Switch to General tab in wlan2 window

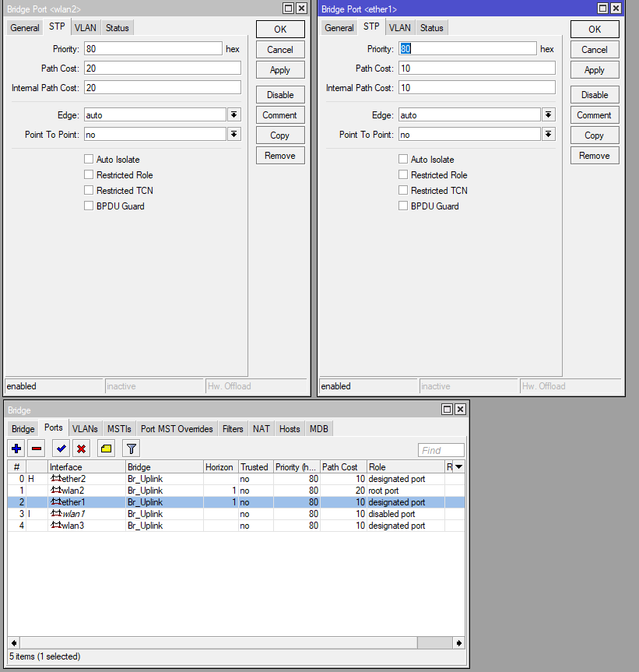click(x=25, y=28)
